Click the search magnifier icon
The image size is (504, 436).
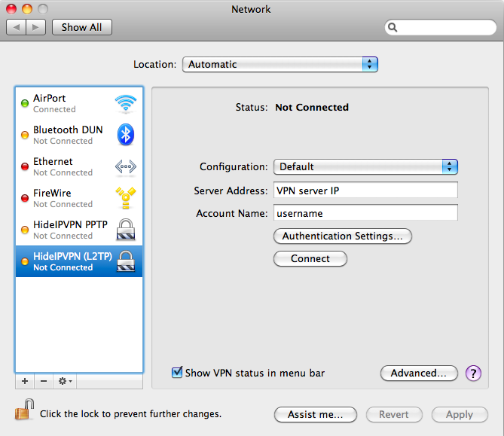click(x=393, y=27)
